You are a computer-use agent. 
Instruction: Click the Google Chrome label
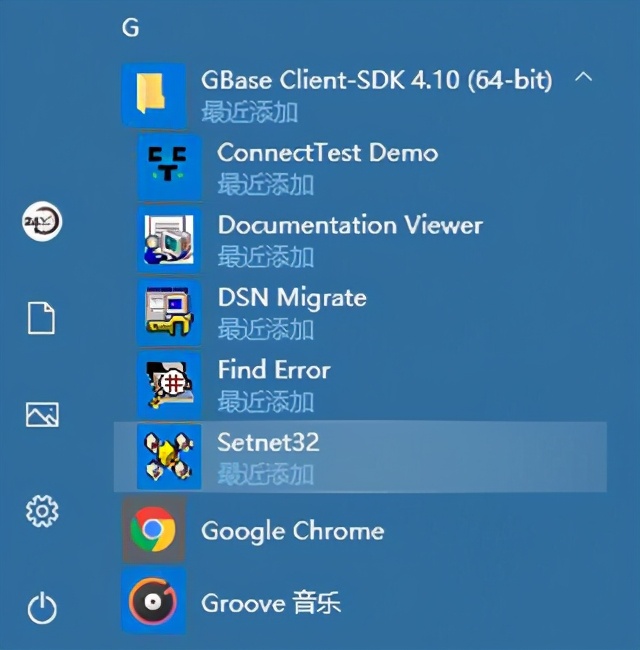pos(293,531)
